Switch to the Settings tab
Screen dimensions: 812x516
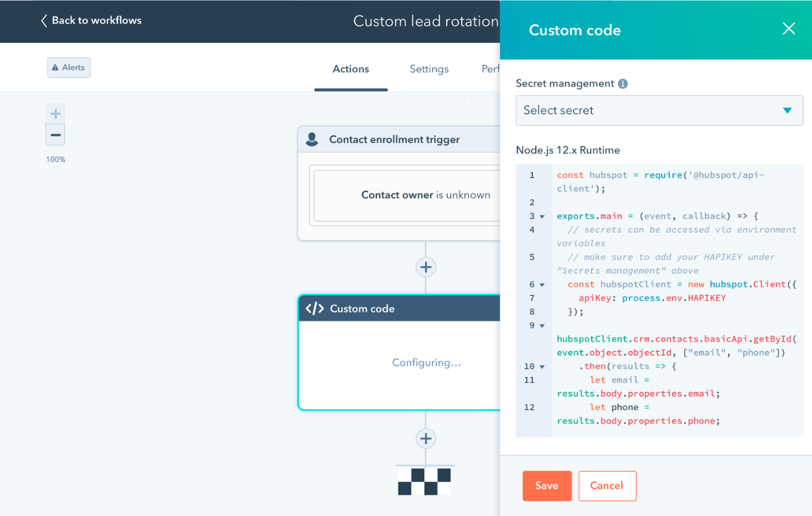429,69
